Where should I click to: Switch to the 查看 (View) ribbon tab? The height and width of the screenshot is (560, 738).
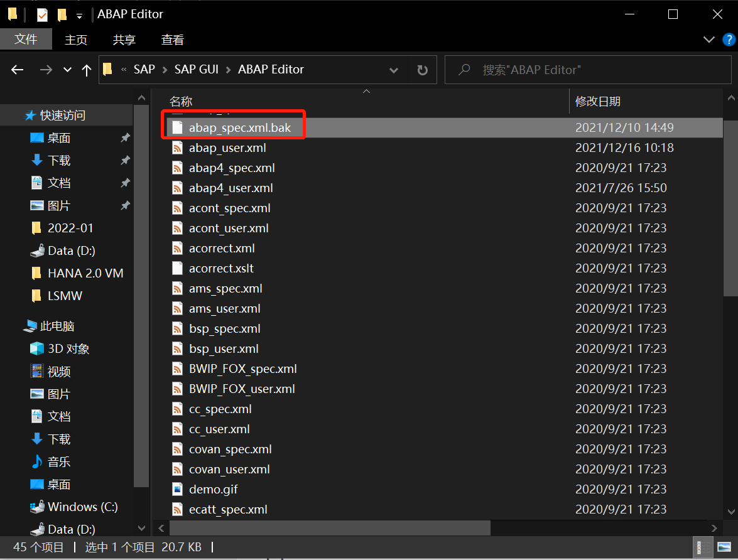click(172, 40)
